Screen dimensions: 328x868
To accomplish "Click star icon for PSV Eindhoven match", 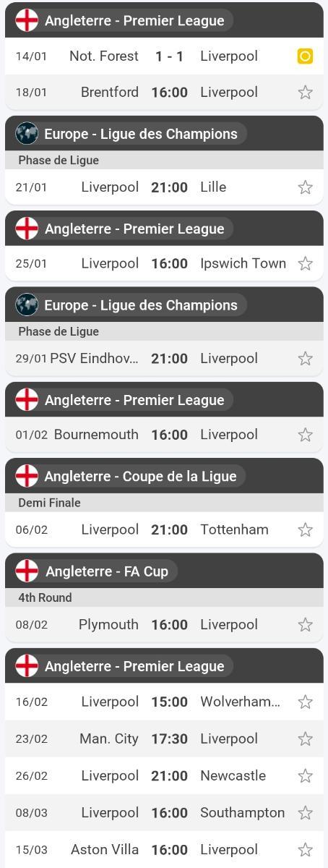I will [306, 358].
